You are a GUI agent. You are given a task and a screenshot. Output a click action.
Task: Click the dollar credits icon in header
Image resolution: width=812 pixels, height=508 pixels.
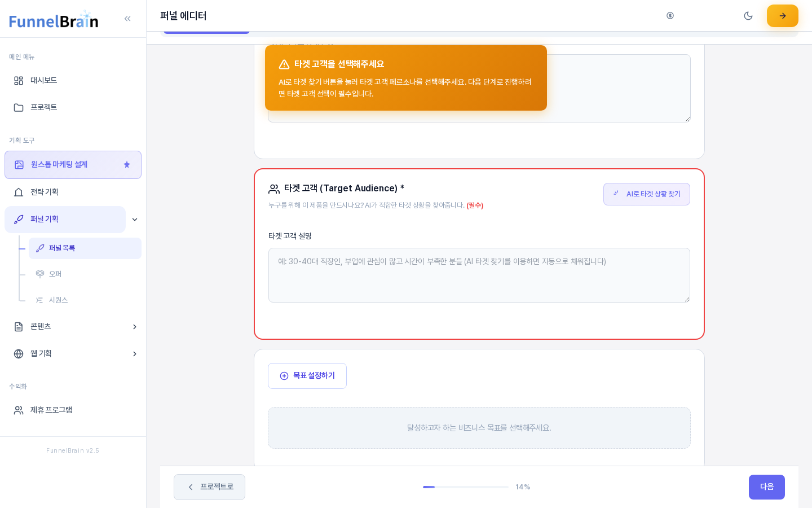pos(670,16)
